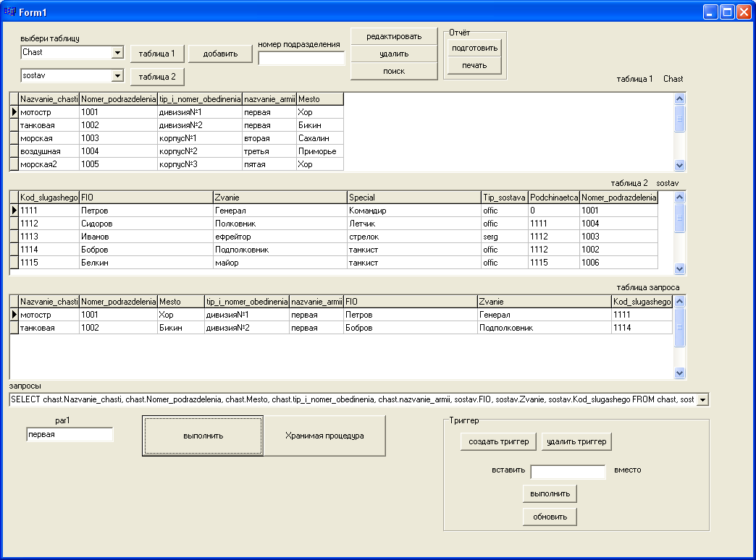The image size is (756, 560).
Task: Click the редактировать button
Action: coord(394,36)
